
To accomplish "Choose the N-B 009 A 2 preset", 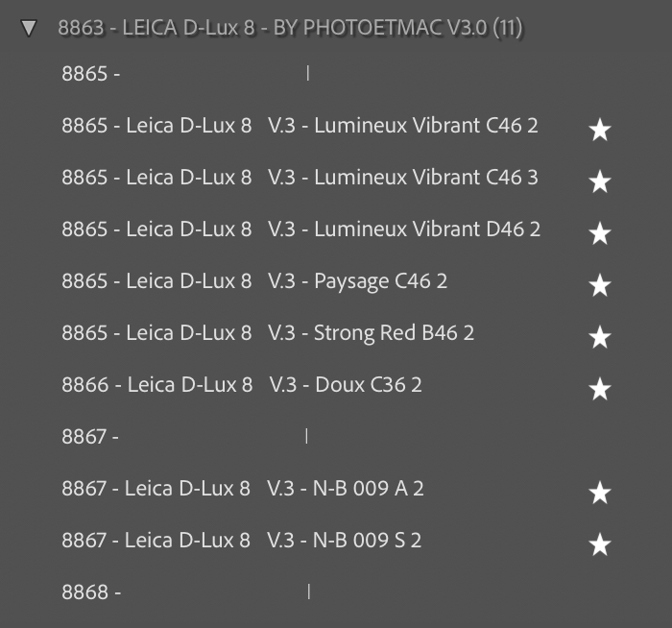I will click(x=243, y=489).
